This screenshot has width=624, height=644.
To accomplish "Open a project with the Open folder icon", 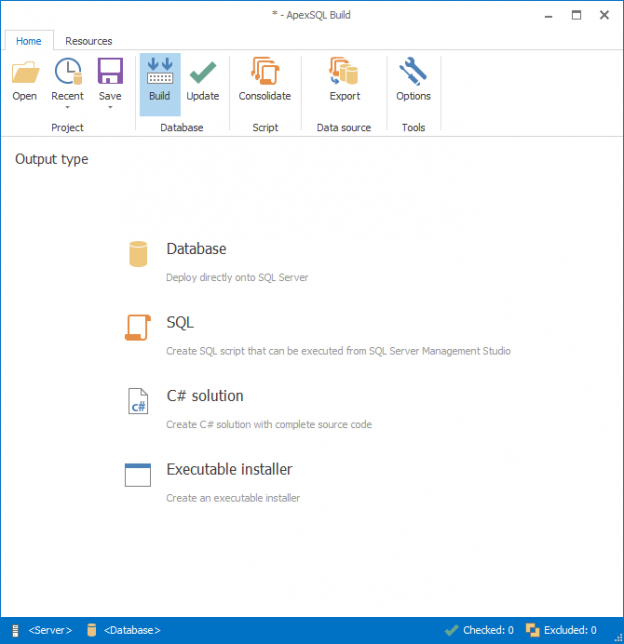I will tap(25, 72).
